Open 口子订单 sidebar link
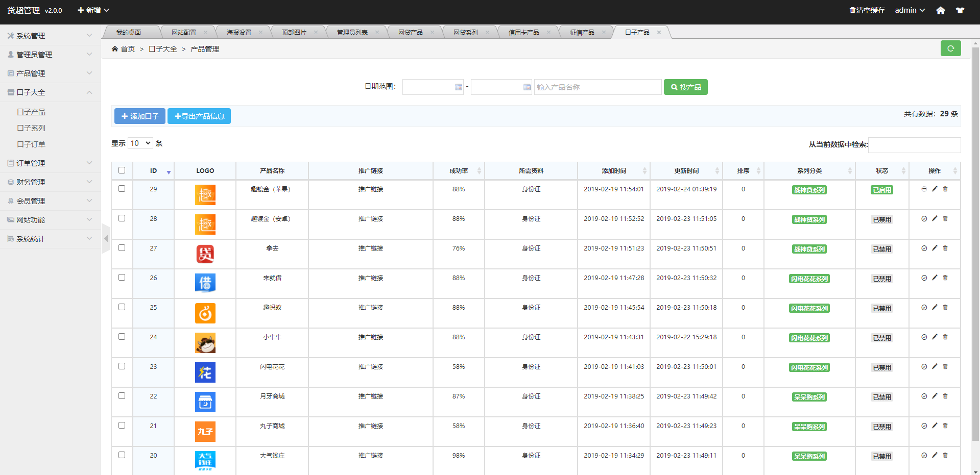 tap(31, 144)
